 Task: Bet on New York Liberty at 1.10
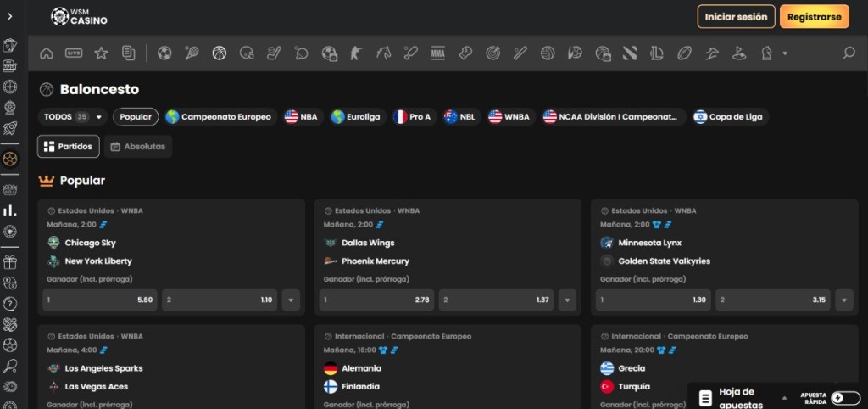click(220, 300)
